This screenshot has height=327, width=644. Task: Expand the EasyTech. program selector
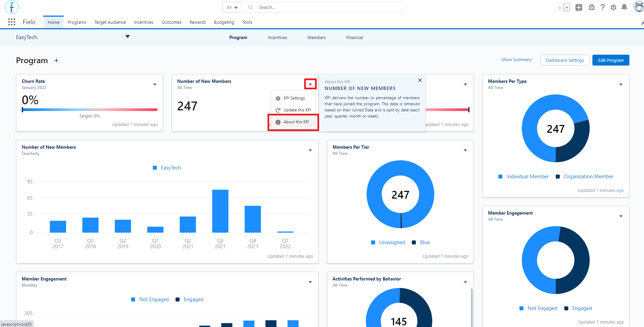coord(128,37)
